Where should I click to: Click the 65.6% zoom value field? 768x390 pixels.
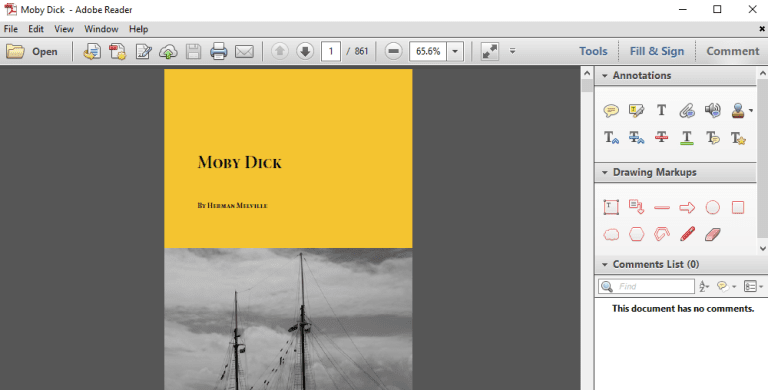click(428, 51)
